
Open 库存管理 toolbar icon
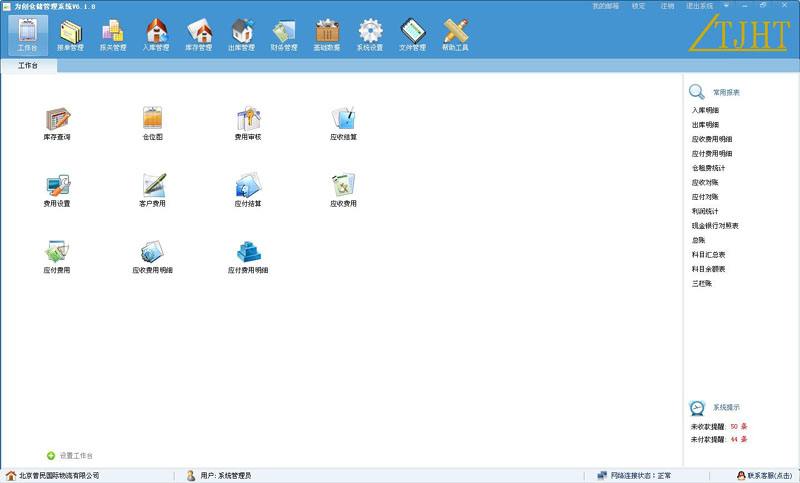pos(198,34)
